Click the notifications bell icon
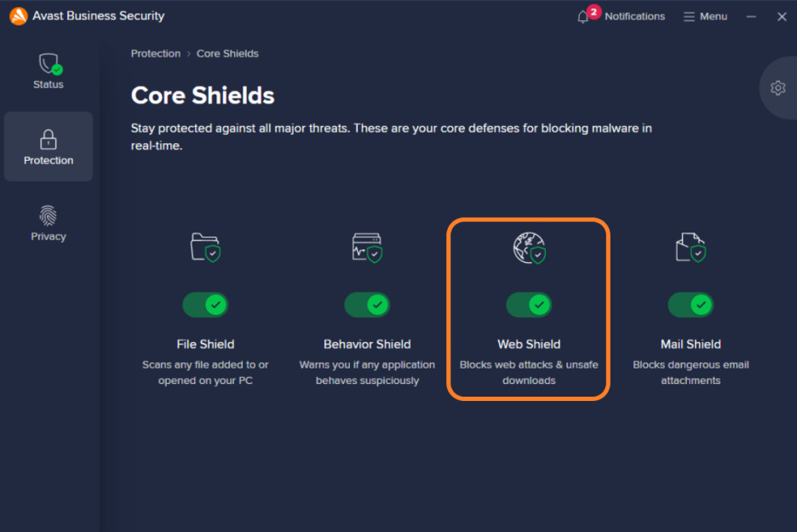 pos(583,17)
